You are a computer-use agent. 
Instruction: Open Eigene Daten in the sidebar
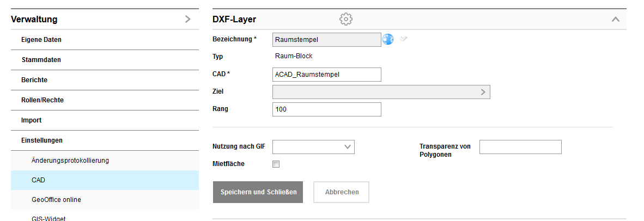[x=41, y=40]
